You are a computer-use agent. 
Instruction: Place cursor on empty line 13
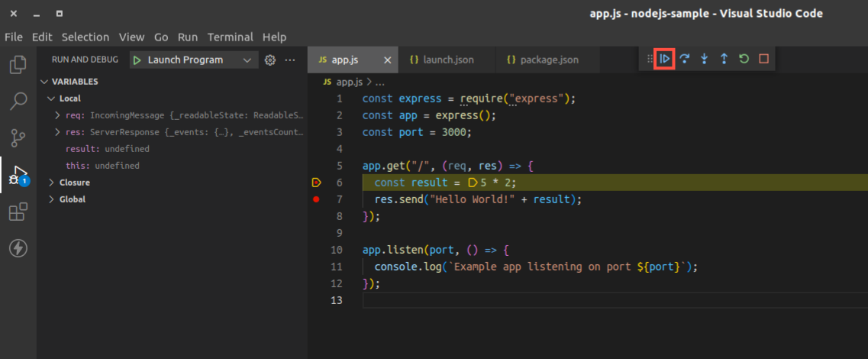tap(615, 300)
